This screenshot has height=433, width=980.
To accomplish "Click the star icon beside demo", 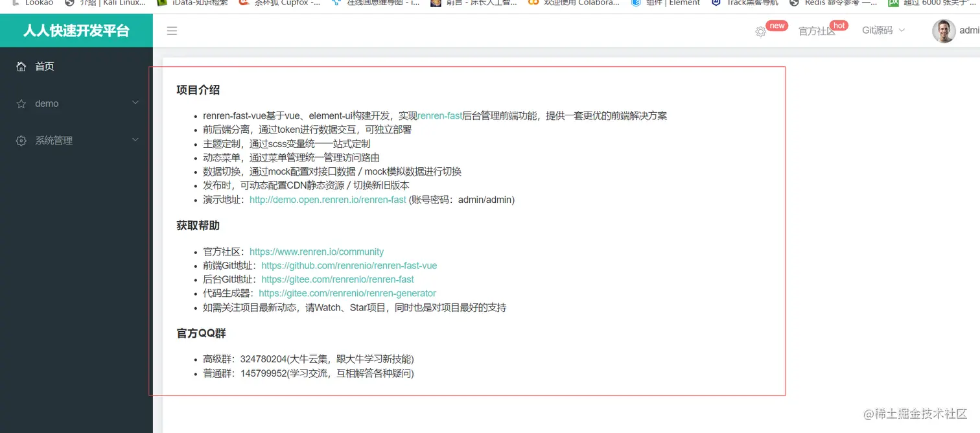I will point(21,104).
